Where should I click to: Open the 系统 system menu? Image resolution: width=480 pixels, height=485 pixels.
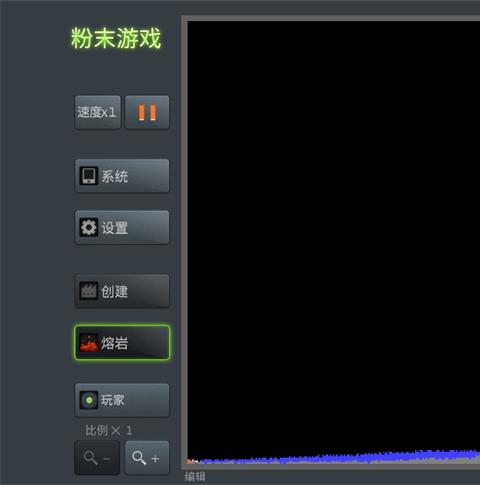pyautogui.click(x=122, y=176)
